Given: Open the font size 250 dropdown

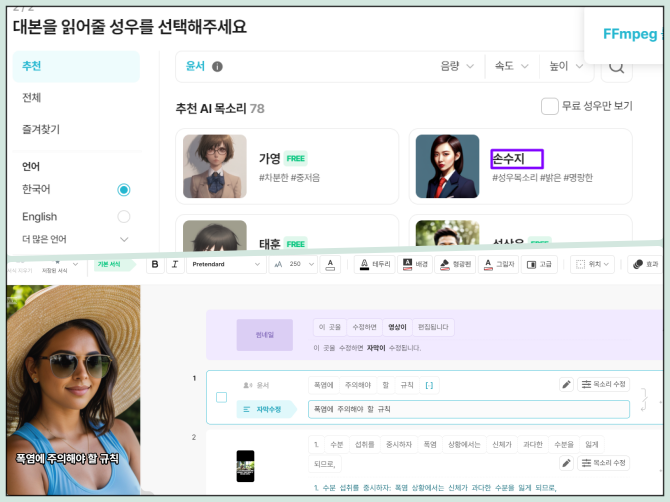Looking at the screenshot, I should 294,264.
